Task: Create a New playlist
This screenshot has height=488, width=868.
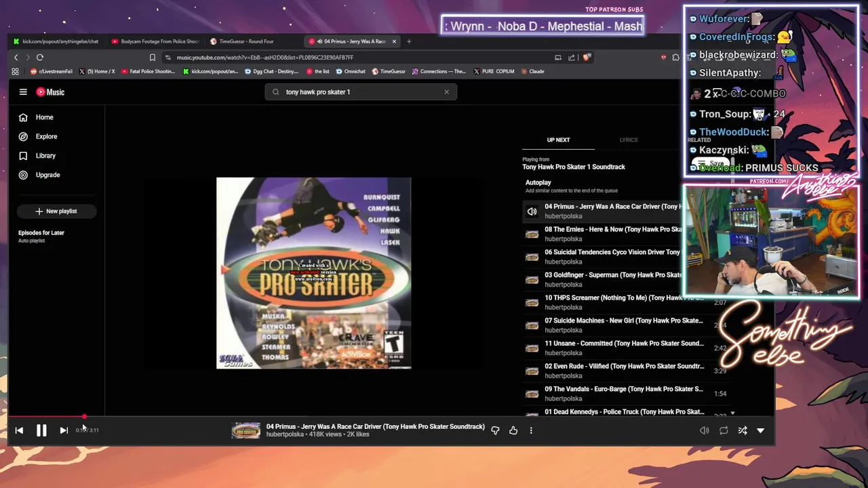Action: (x=56, y=211)
